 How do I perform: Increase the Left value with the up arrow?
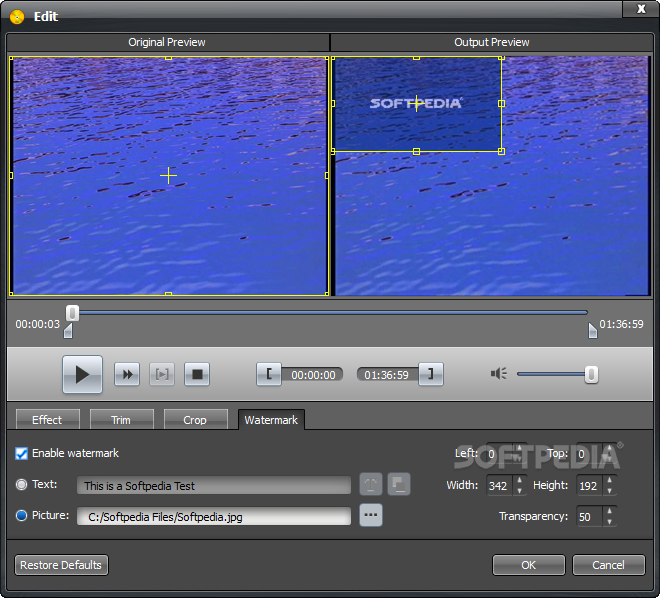click(519, 449)
